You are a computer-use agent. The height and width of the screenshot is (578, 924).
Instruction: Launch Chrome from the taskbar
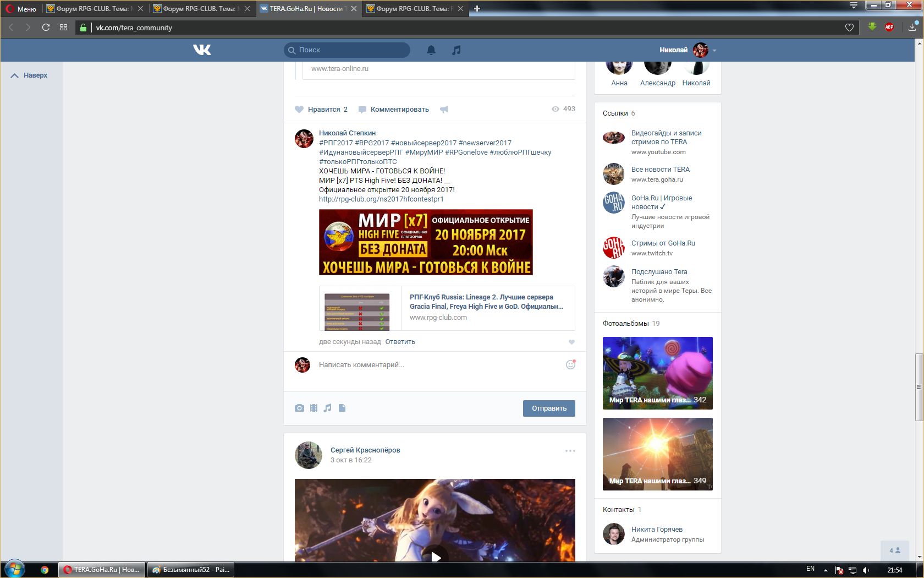coord(45,570)
